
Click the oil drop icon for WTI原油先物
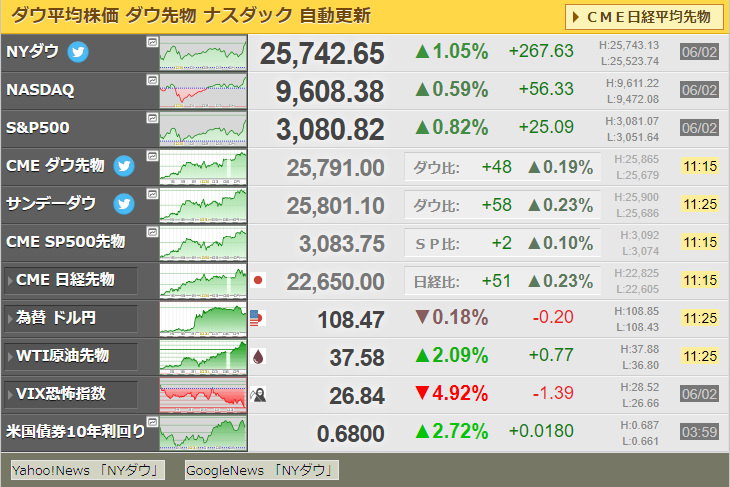click(x=258, y=357)
